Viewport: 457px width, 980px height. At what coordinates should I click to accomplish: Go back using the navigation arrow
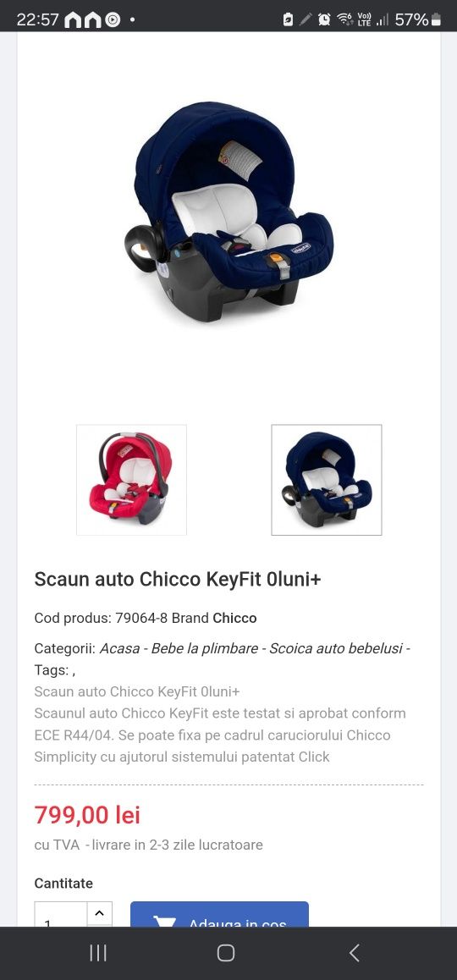[355, 953]
